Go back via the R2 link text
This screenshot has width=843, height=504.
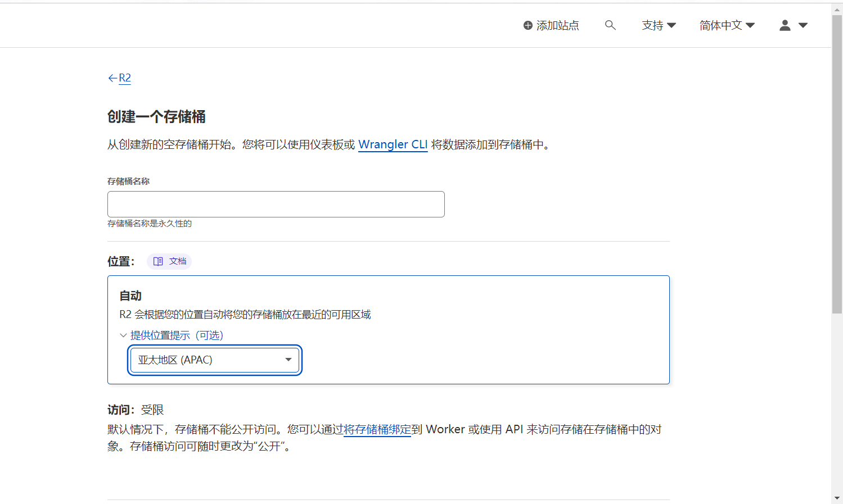125,78
